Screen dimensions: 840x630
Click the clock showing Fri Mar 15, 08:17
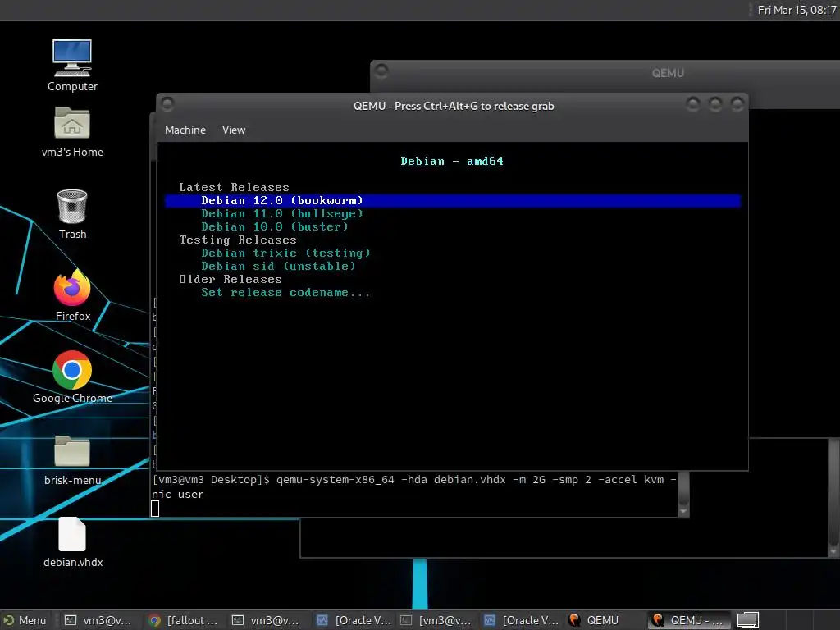pyautogui.click(x=797, y=10)
